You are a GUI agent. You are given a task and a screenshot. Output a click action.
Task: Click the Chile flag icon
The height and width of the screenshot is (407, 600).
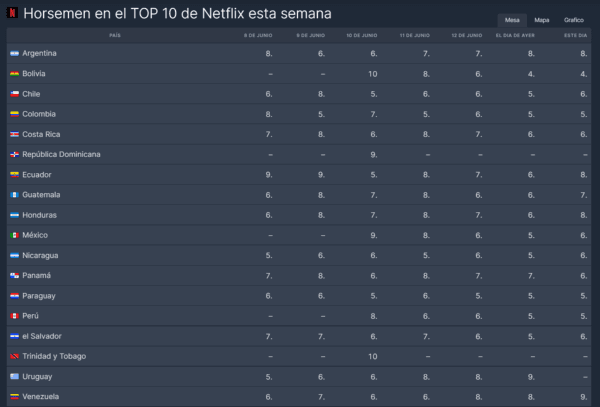[x=14, y=94]
